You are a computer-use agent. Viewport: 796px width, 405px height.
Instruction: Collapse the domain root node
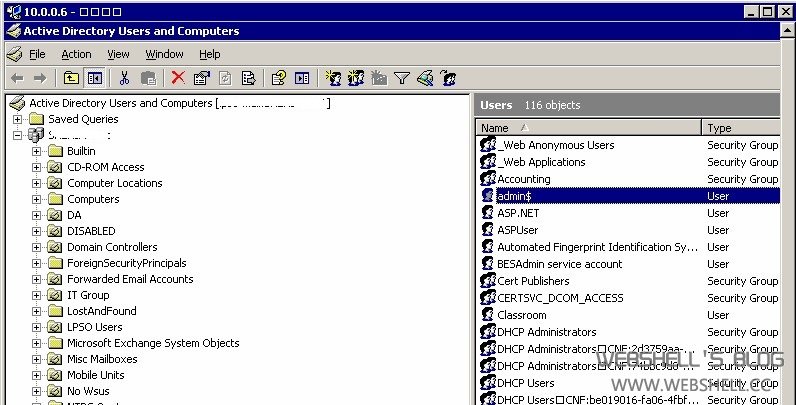coord(18,135)
